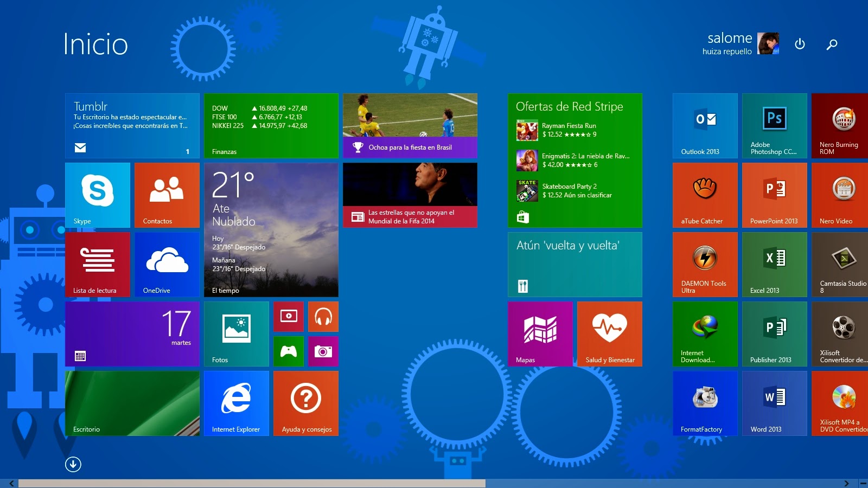Show all apps with down arrow button
Screen dimensions: 868x488
pos(73,464)
